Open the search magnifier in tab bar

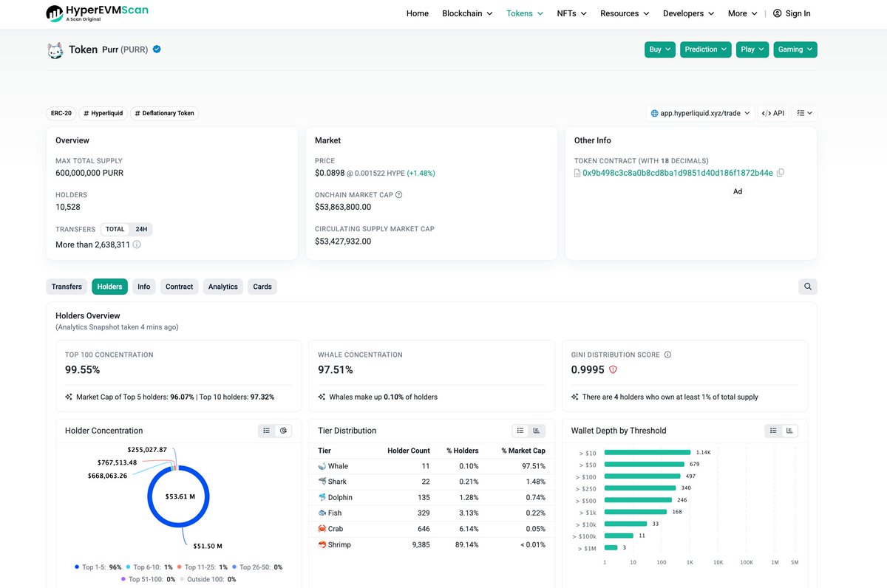tap(808, 287)
